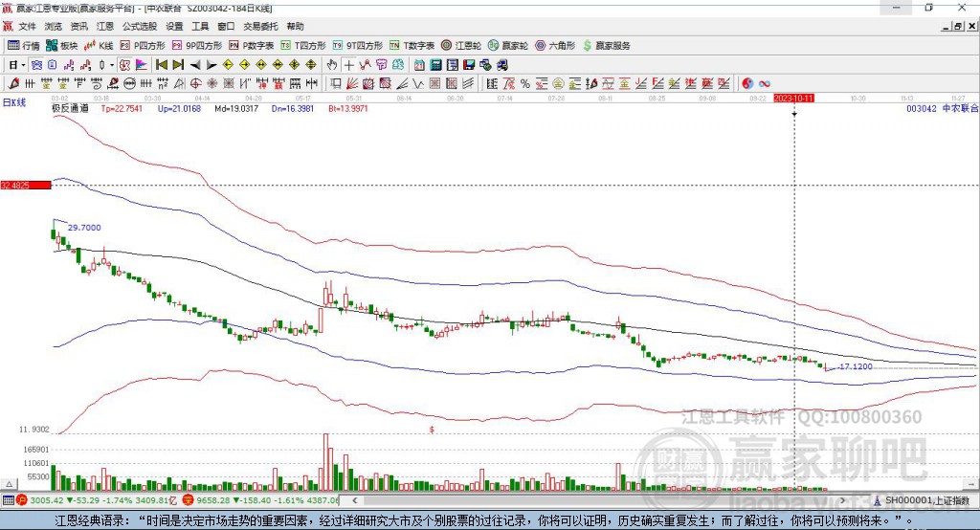Expand the candlestick style dropdown arrow
Image resolution: width=980 pixels, height=530 pixels.
pos(112,65)
